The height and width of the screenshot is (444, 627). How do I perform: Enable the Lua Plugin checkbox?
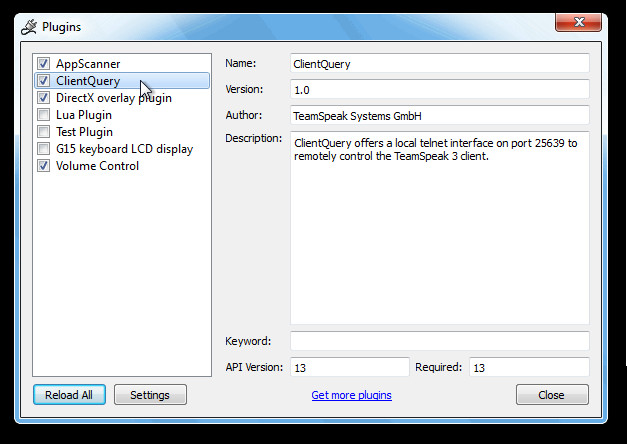point(43,114)
